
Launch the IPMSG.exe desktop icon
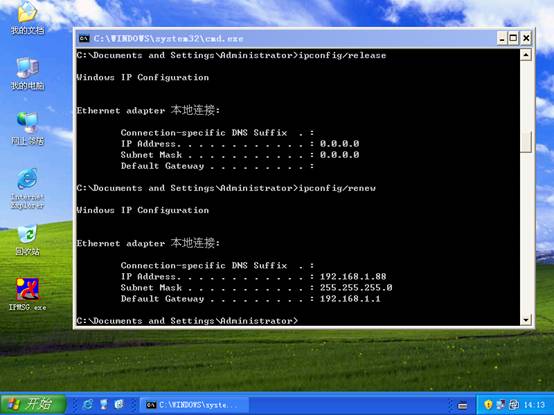point(28,294)
